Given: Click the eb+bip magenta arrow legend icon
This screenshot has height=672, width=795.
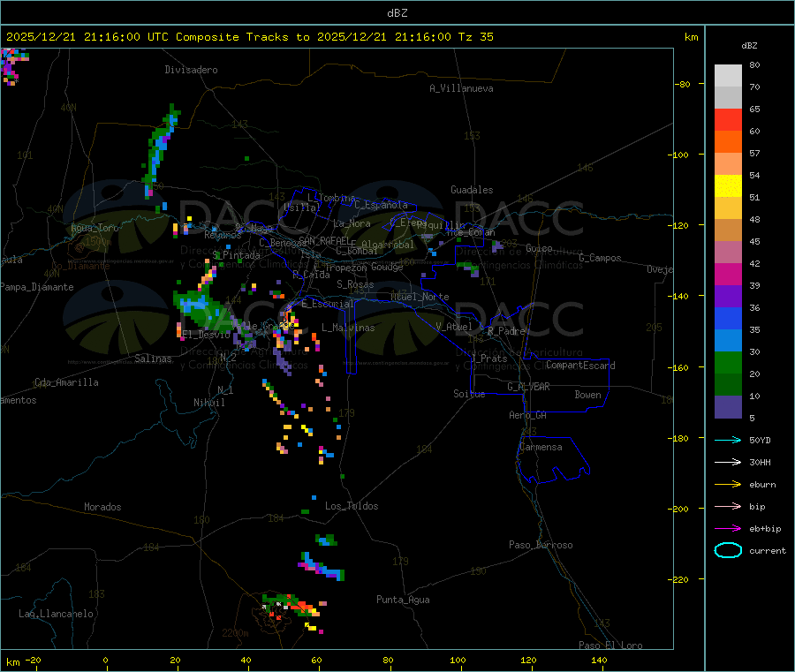Looking at the screenshot, I should pyautogui.click(x=728, y=529).
